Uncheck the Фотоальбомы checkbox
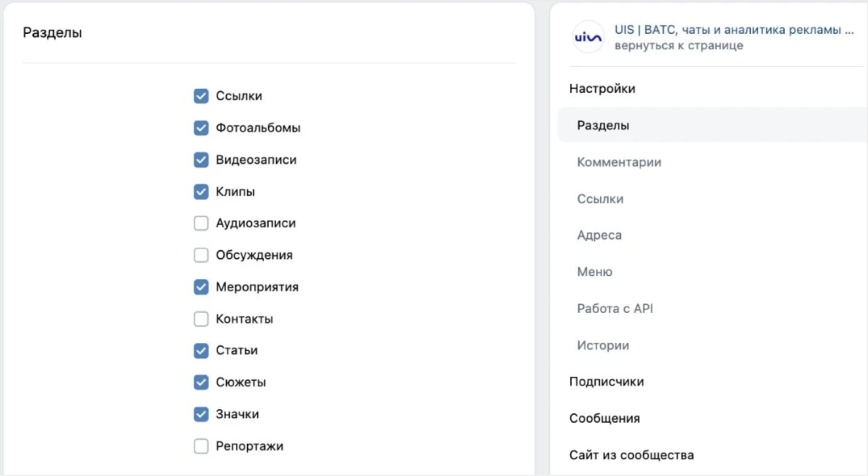Image resolution: width=868 pixels, height=476 pixels. click(x=201, y=127)
